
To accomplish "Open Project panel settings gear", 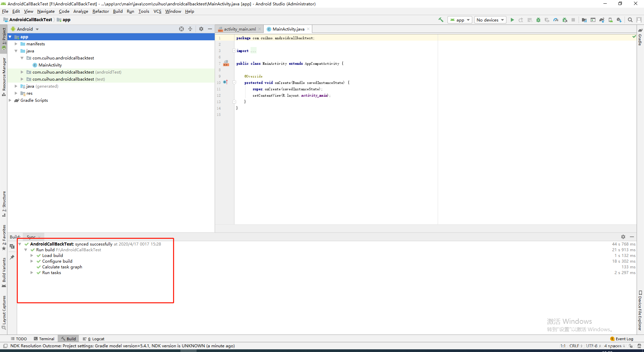I will [201, 29].
